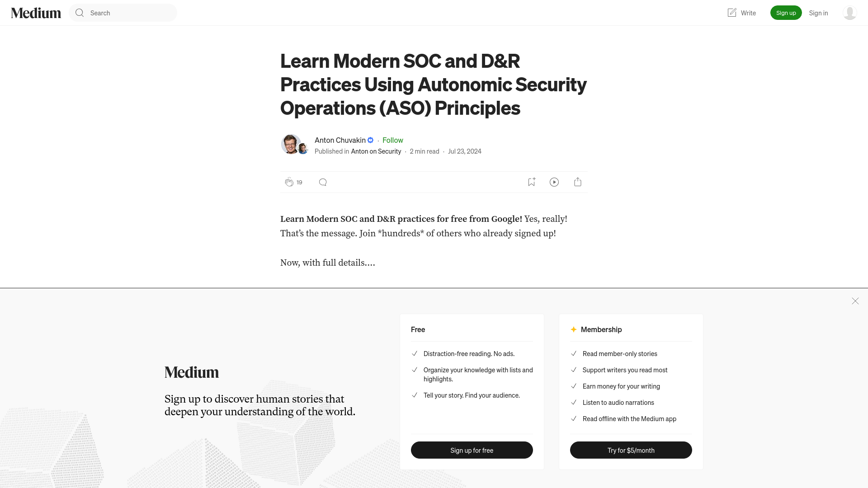Click the audio play icon
Image resolution: width=868 pixels, height=488 pixels.
click(x=554, y=182)
